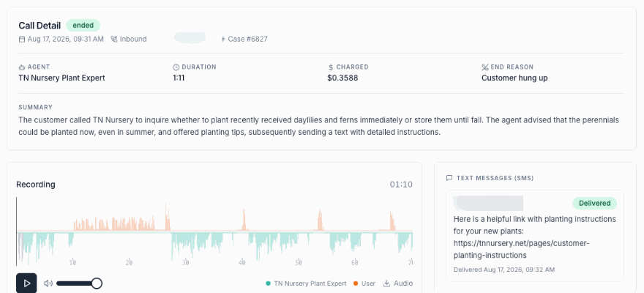Click the ended status badge

coord(83,25)
